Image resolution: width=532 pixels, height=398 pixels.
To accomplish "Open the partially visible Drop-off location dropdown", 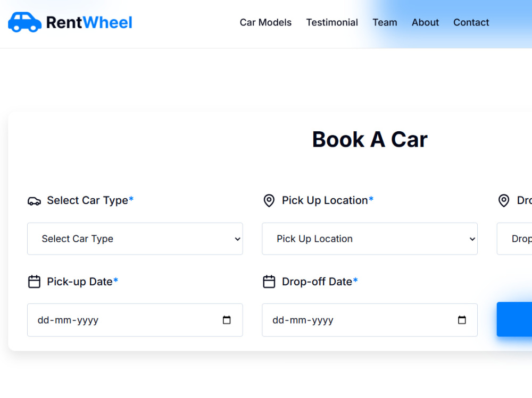I will (x=514, y=239).
